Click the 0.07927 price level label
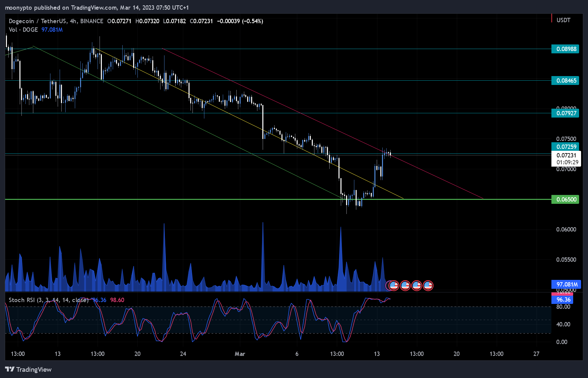The width and height of the screenshot is (588, 378). [565, 113]
